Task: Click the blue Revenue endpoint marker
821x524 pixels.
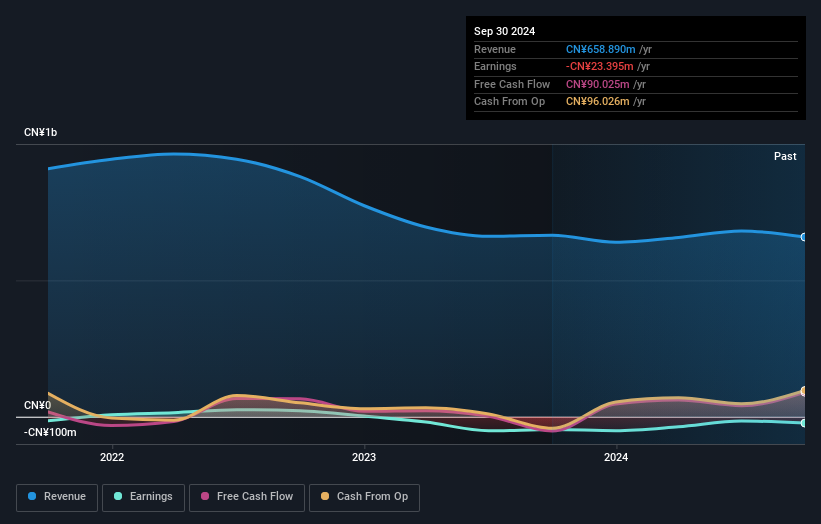Action: tap(804, 237)
